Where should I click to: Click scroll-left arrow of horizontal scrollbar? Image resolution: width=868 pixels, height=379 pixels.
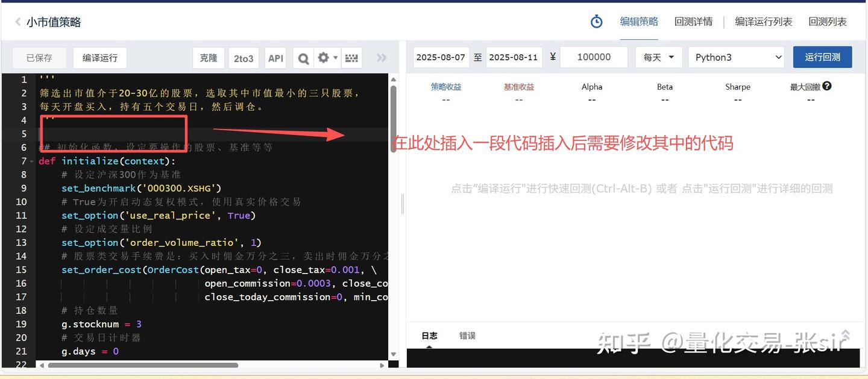[42, 365]
